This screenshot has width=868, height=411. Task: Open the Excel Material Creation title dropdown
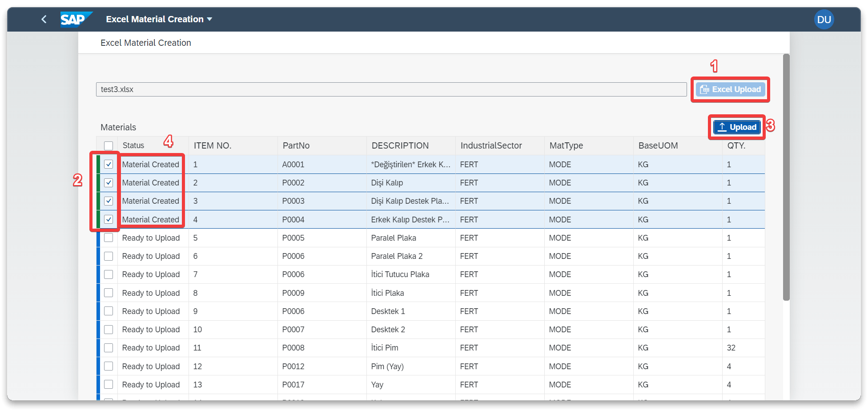click(x=209, y=19)
